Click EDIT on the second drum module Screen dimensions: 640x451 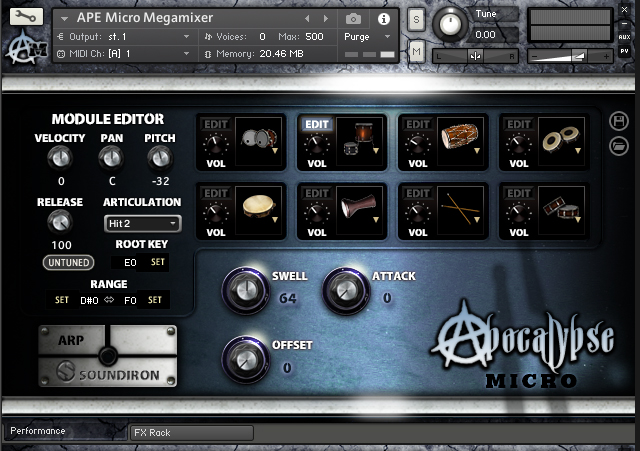tap(317, 125)
